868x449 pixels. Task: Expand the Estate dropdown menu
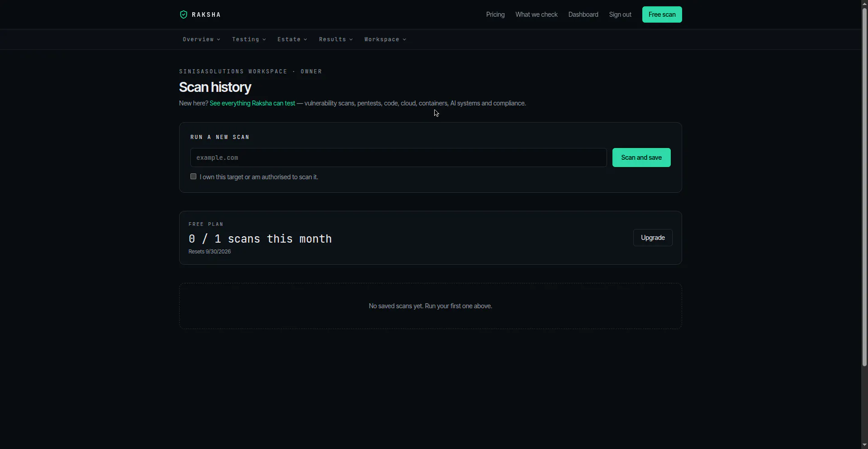(292, 39)
